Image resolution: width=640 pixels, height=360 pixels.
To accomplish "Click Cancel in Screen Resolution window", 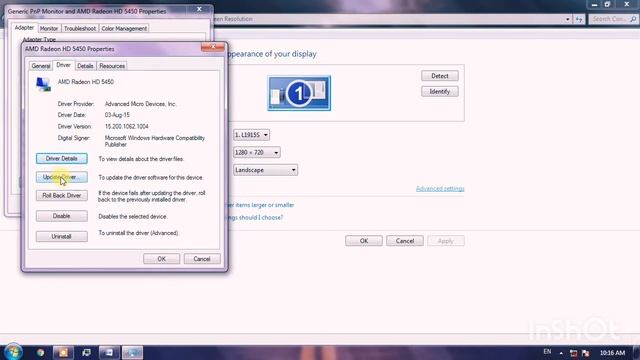I will tap(405, 241).
